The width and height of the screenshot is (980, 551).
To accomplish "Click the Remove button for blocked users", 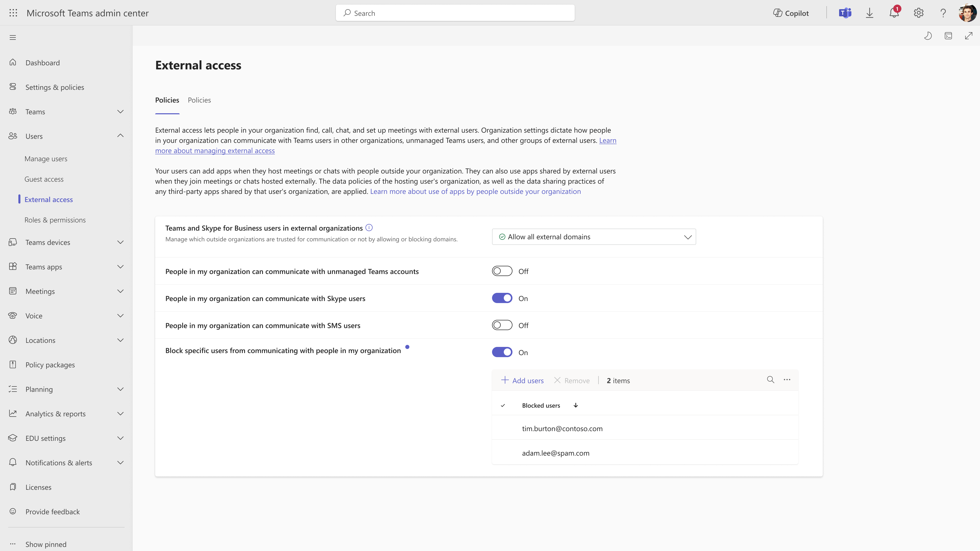I will point(571,380).
